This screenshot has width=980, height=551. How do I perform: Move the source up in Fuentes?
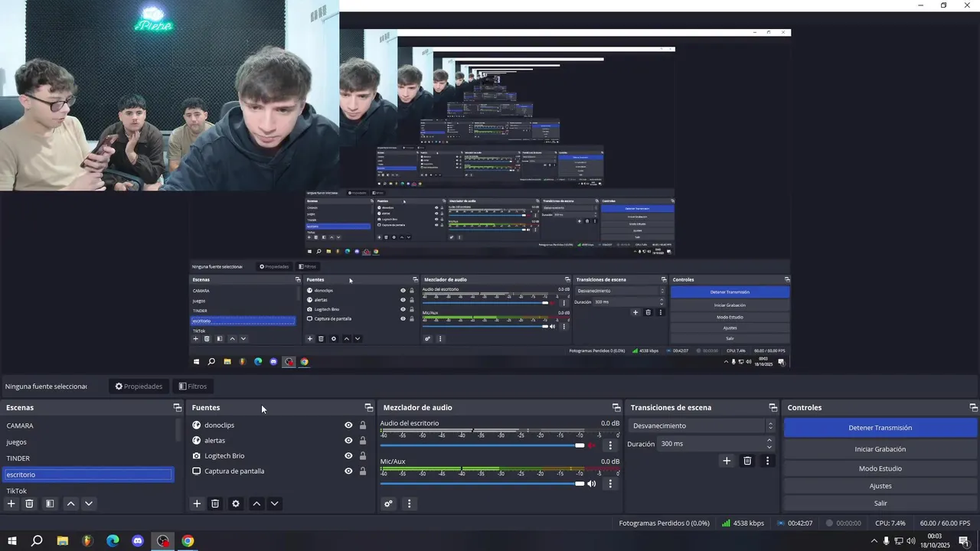point(256,504)
